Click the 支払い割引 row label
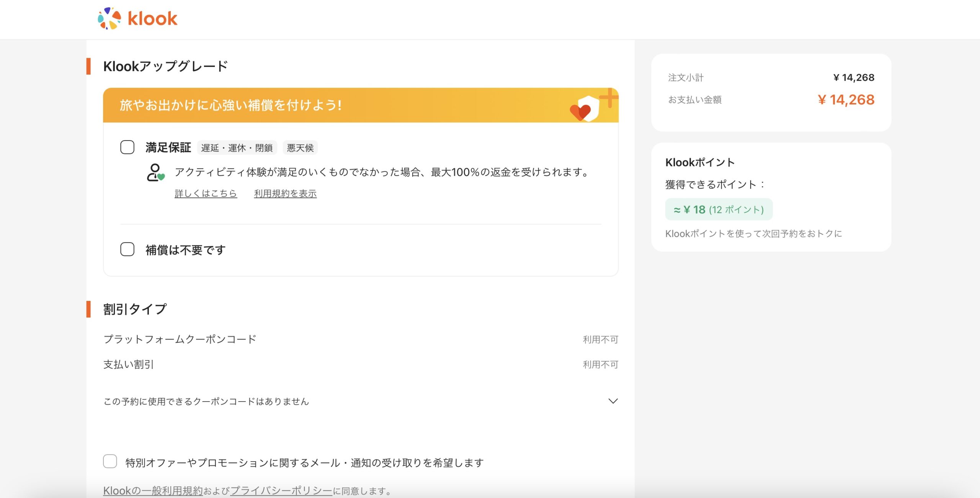 tap(129, 364)
